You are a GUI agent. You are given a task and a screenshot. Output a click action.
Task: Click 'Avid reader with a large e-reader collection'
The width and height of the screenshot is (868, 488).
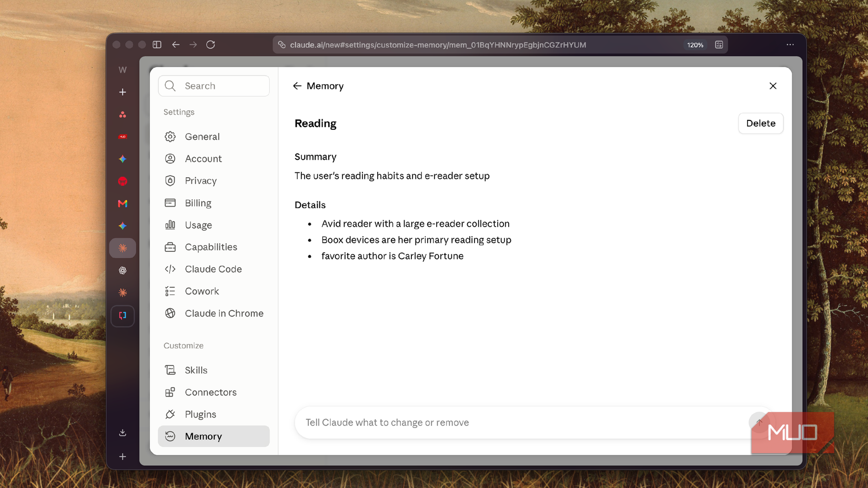point(416,223)
